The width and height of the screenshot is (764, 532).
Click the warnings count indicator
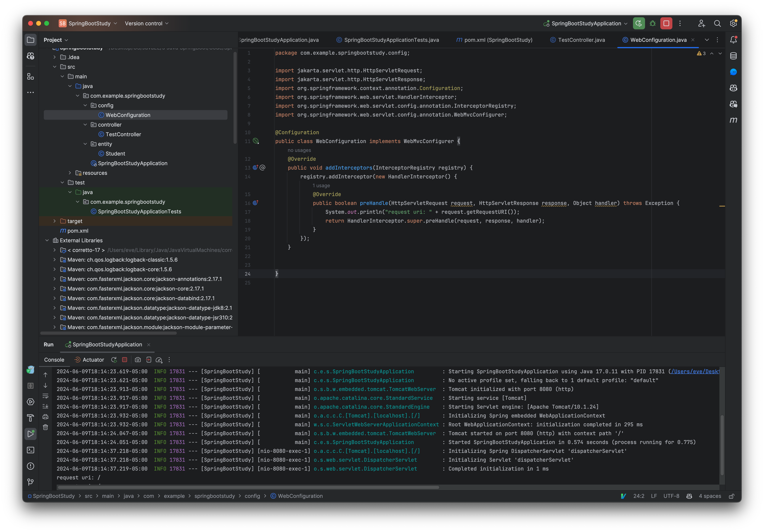(x=702, y=54)
